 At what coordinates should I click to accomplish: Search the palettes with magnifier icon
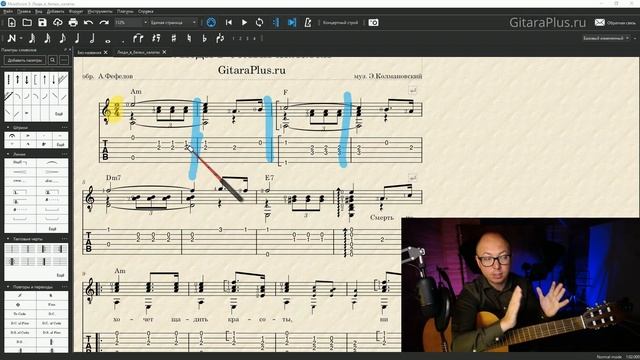(x=53, y=60)
